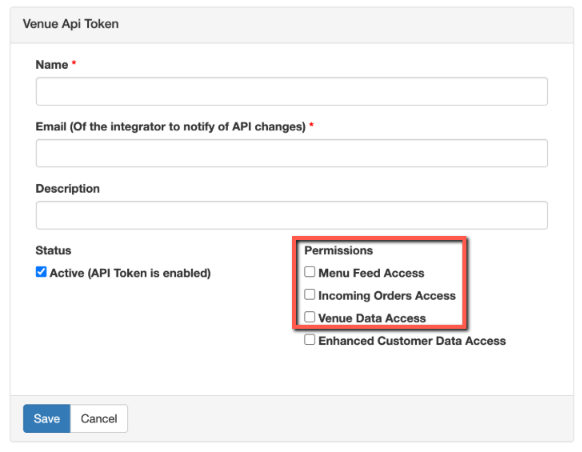Save the venue API token
The width and height of the screenshot is (582, 452).
(47, 419)
